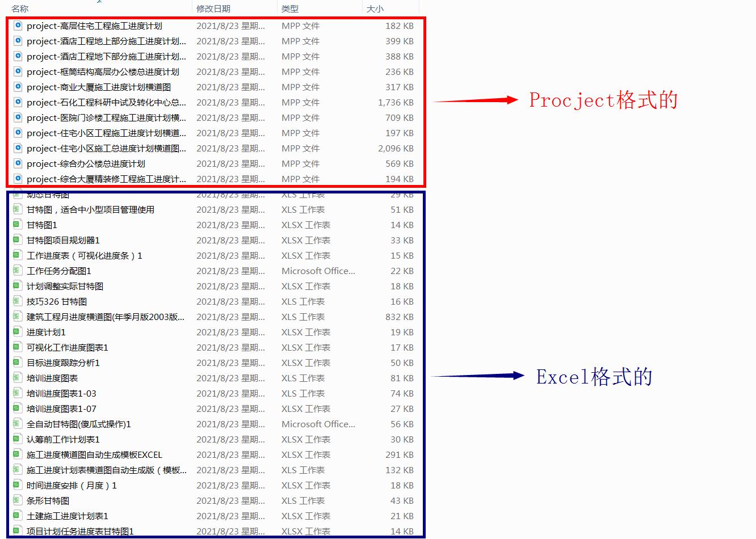Viewport: 756px width, 539px height.
Task: Click the Project icon for project-综合办公楼总进度计划
Action: pos(18,163)
